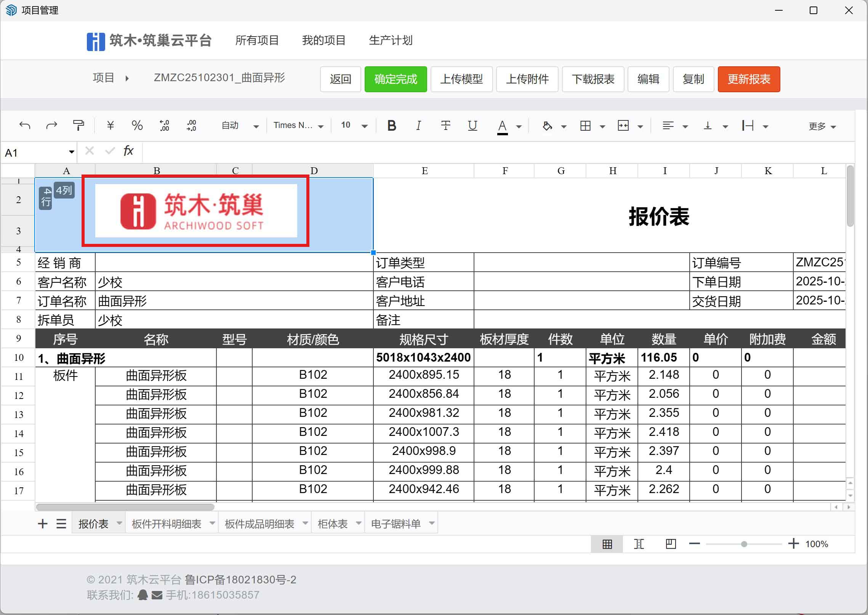Click the 确定完成 button

(396, 79)
